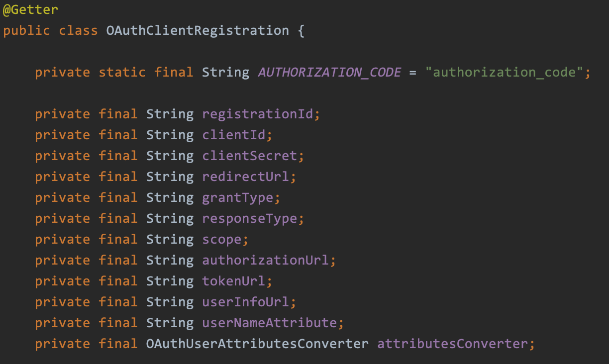Click the String type before AUTHORIZATION_CODE

[x=226, y=73]
